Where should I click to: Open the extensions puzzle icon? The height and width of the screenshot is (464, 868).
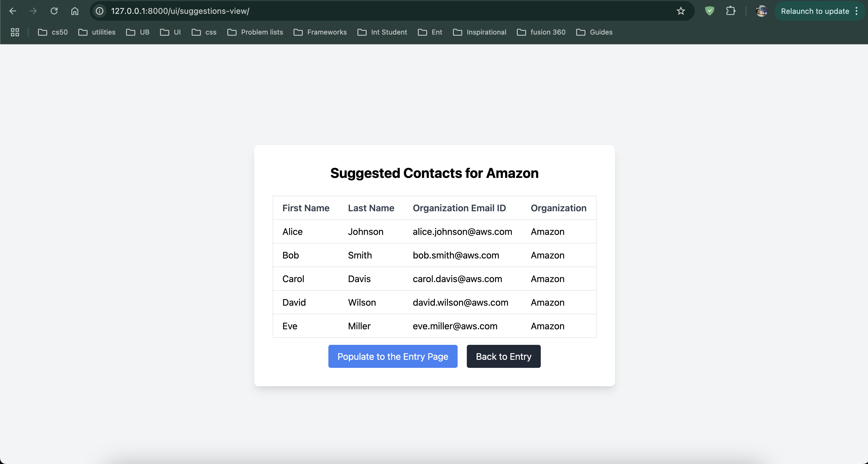point(730,11)
